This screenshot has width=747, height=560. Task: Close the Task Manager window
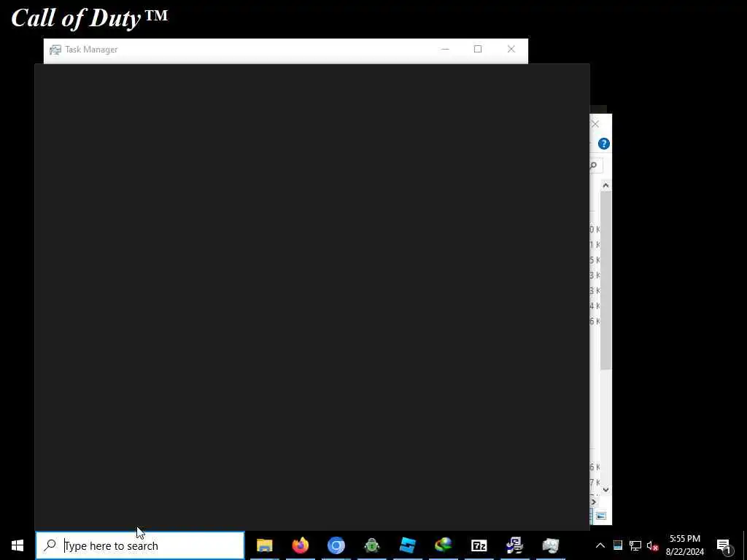click(x=511, y=50)
